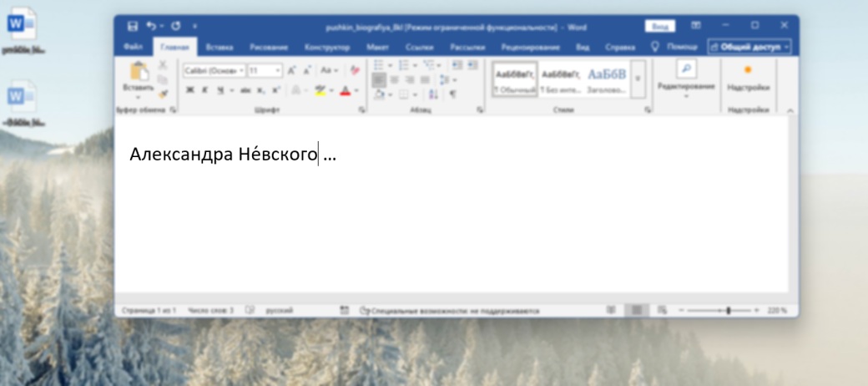Toggle bold formatting (Ж)
This screenshot has height=386, width=868.
[190, 90]
